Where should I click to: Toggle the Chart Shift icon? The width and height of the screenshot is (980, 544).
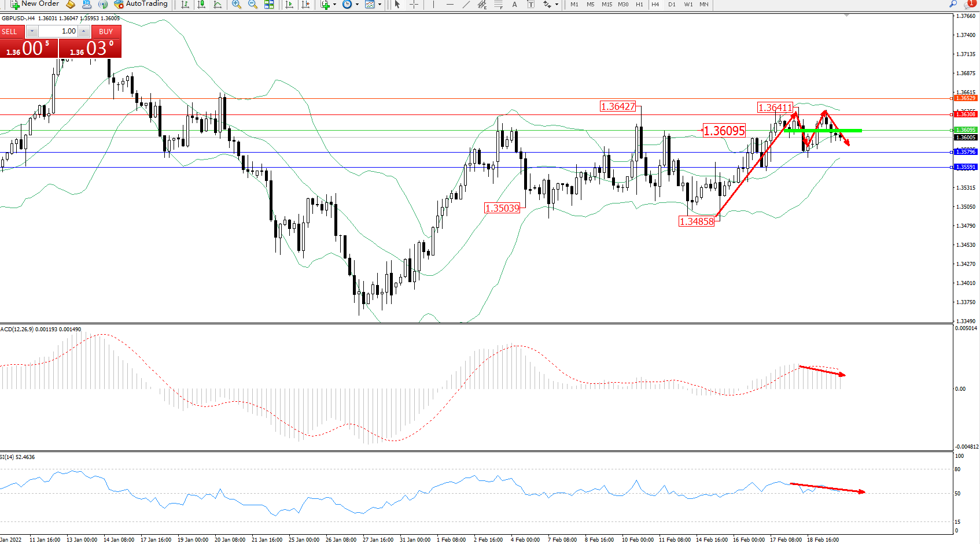305,5
